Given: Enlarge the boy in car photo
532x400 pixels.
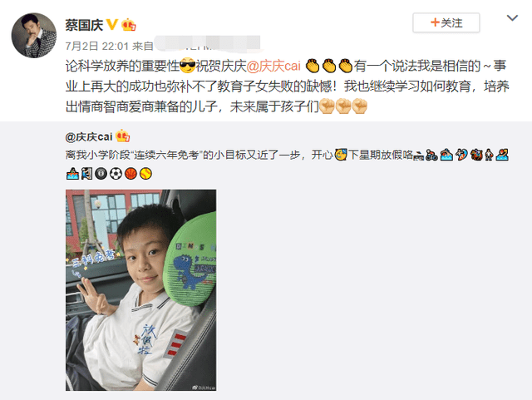Looking at the screenshot, I should (x=140, y=290).
